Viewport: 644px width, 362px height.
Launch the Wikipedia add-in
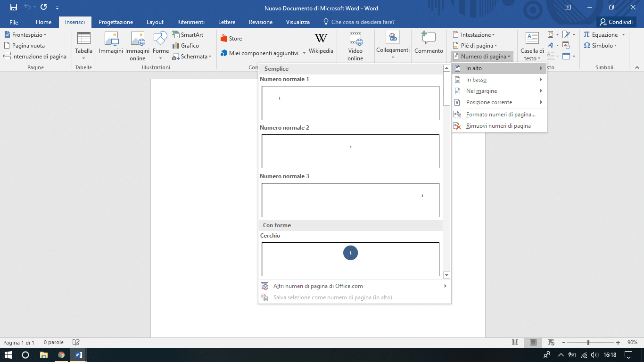321,45
